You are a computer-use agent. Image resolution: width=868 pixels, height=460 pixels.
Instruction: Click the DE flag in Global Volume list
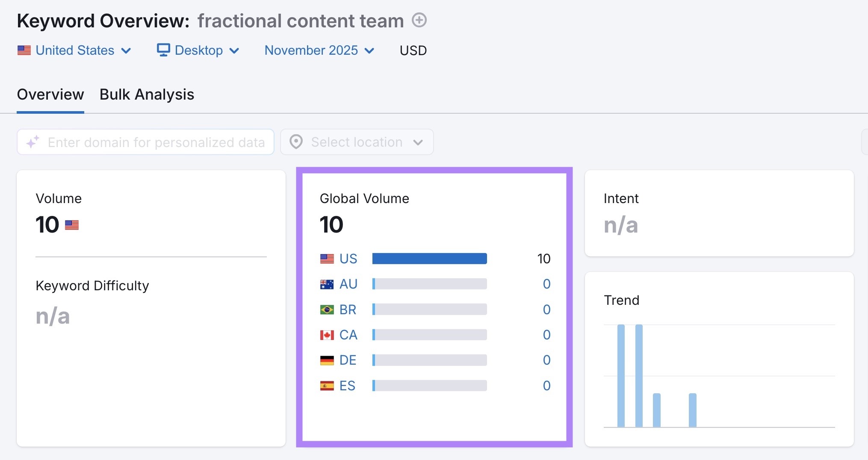point(327,360)
